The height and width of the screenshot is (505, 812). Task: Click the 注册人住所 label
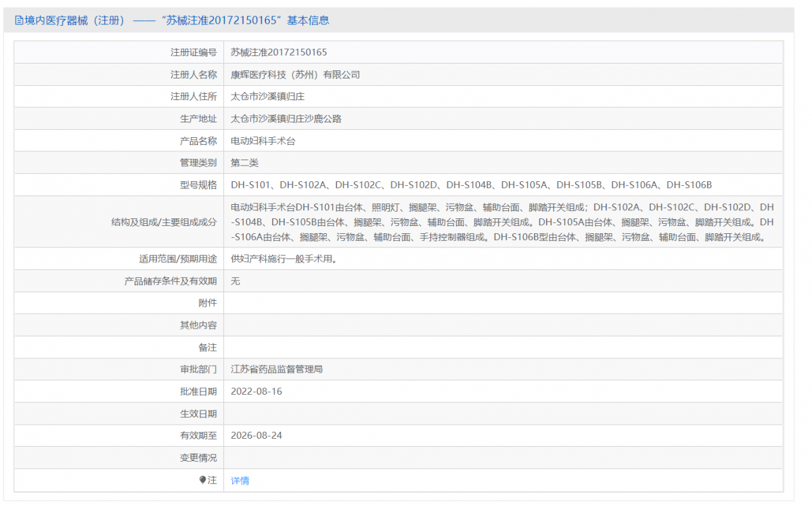click(x=194, y=97)
